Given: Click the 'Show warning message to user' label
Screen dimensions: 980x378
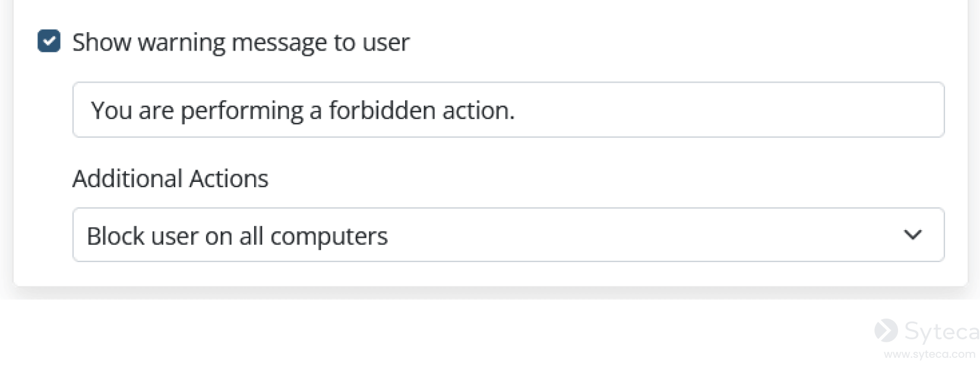Looking at the screenshot, I should point(241,42).
